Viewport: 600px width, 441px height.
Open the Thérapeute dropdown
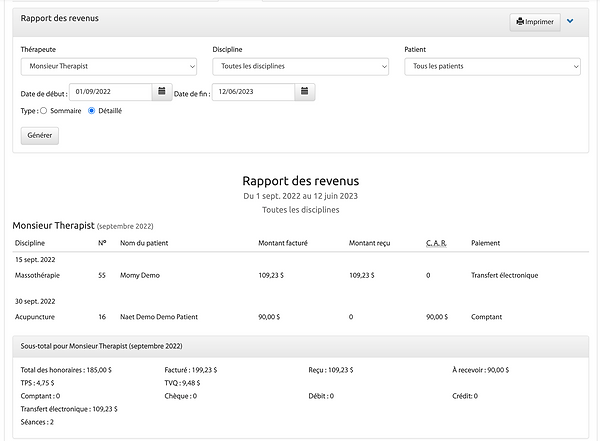(x=109, y=67)
